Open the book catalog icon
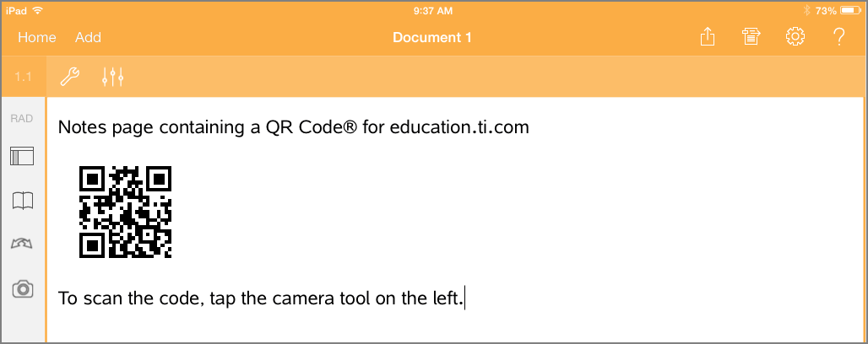The height and width of the screenshot is (344, 868). (x=23, y=200)
